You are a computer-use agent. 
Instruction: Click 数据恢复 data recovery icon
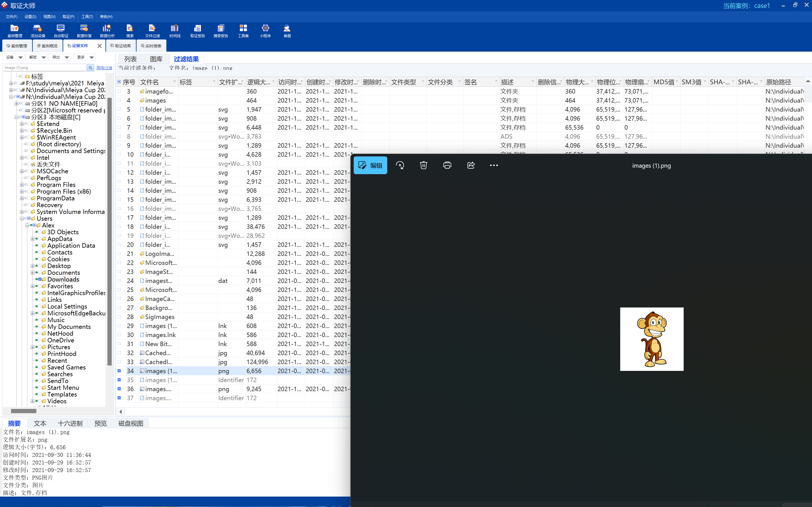click(x=84, y=30)
